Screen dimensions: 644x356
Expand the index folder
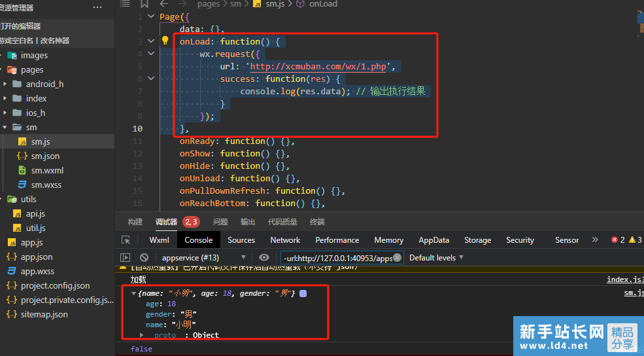pyautogui.click(x=57, y=98)
